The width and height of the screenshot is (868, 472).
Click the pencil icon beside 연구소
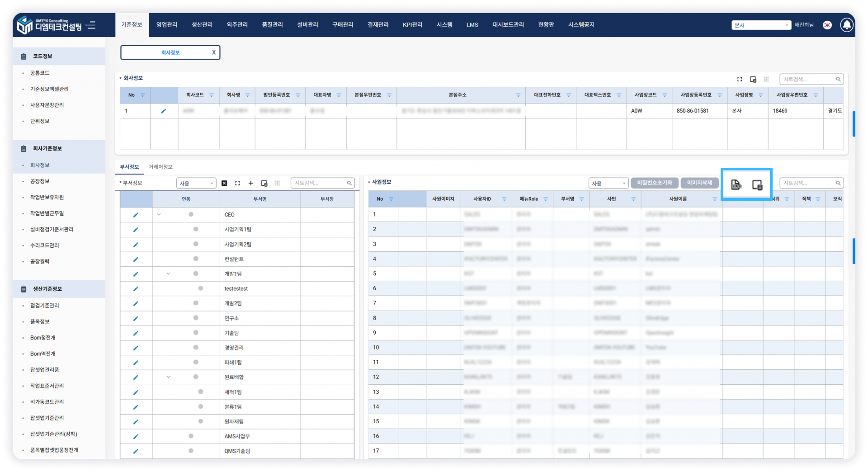[136, 318]
